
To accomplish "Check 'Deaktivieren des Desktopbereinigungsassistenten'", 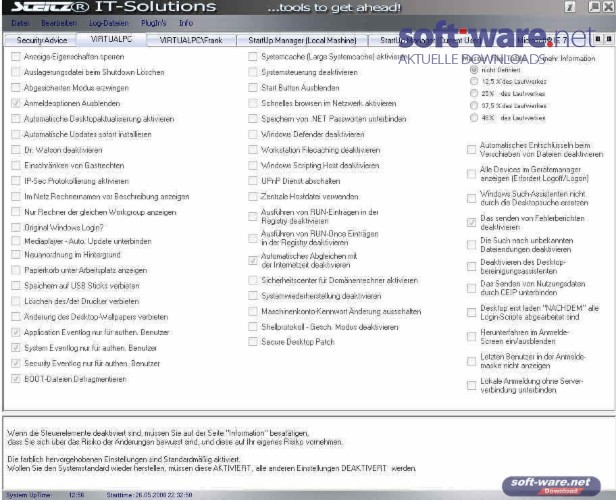I will coord(471,267).
